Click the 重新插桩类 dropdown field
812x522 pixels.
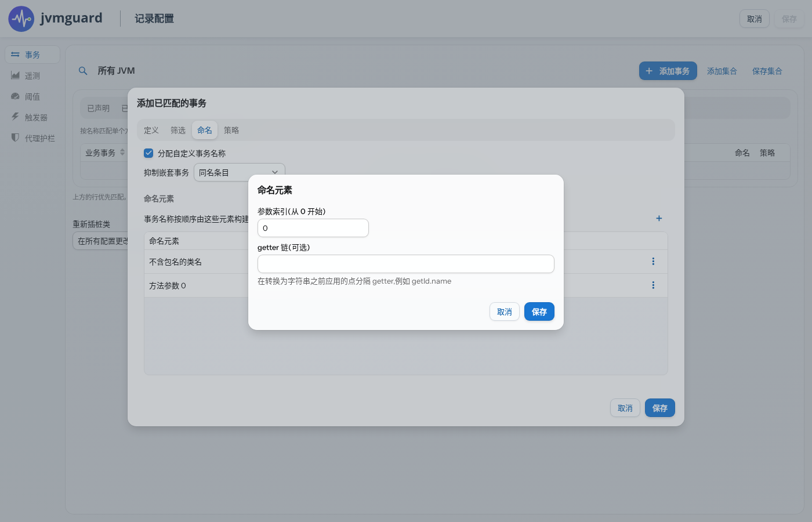100,241
